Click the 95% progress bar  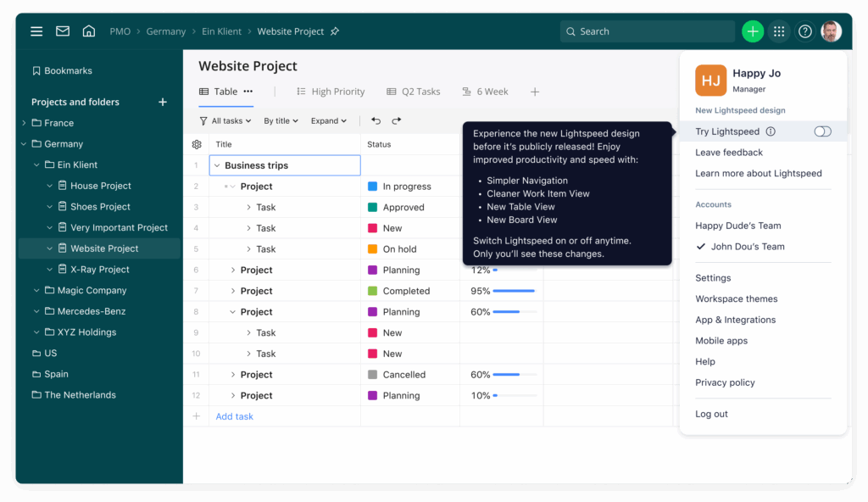coord(513,291)
